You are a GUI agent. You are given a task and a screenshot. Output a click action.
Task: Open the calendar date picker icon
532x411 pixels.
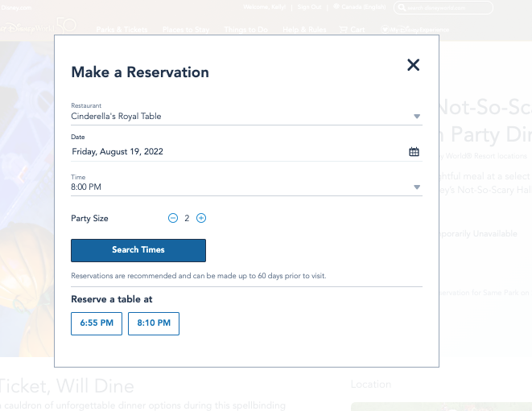(x=414, y=151)
